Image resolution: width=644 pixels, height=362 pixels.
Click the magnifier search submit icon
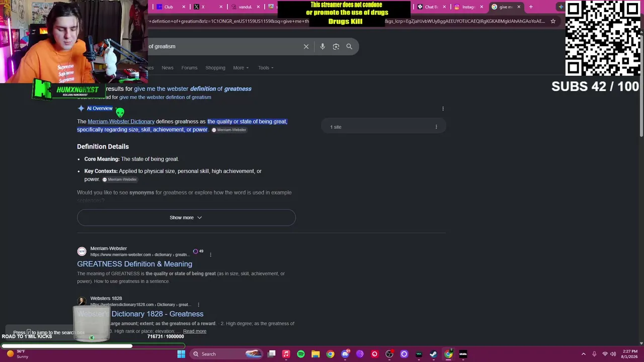[x=349, y=46]
